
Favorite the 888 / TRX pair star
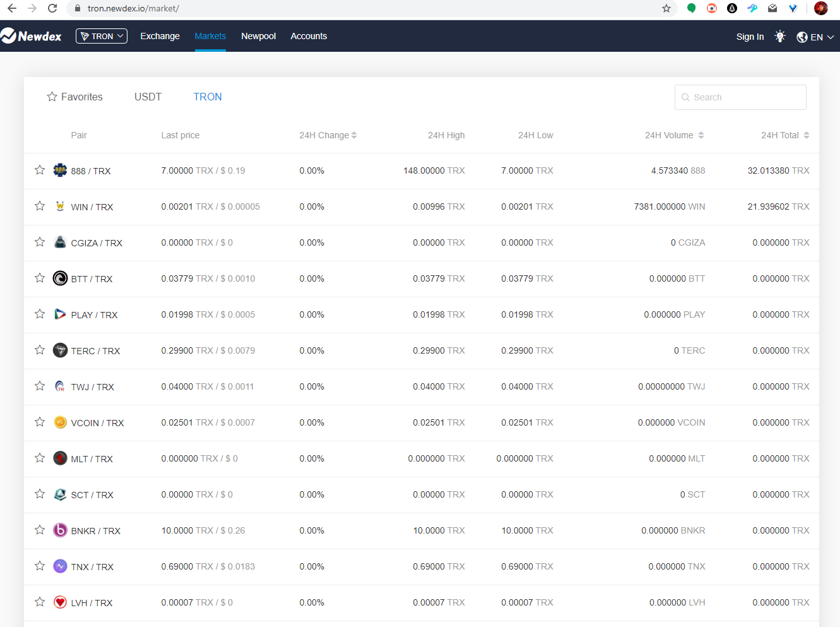tap(40, 170)
